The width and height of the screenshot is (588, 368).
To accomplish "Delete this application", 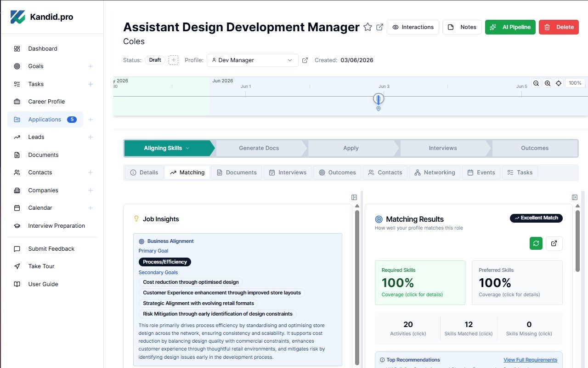I will pos(559,27).
